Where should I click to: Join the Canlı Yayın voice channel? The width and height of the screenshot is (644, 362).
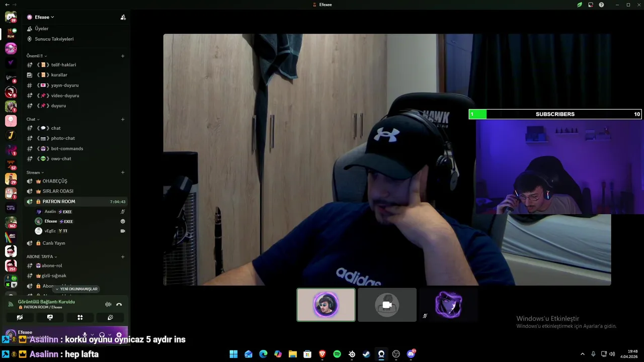tap(75, 243)
